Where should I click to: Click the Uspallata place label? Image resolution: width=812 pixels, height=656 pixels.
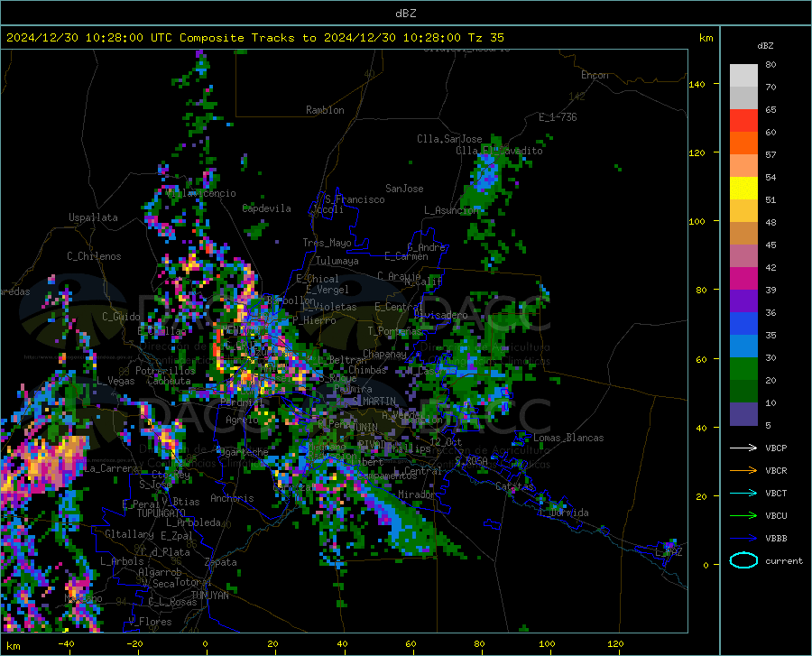pyautogui.click(x=93, y=217)
